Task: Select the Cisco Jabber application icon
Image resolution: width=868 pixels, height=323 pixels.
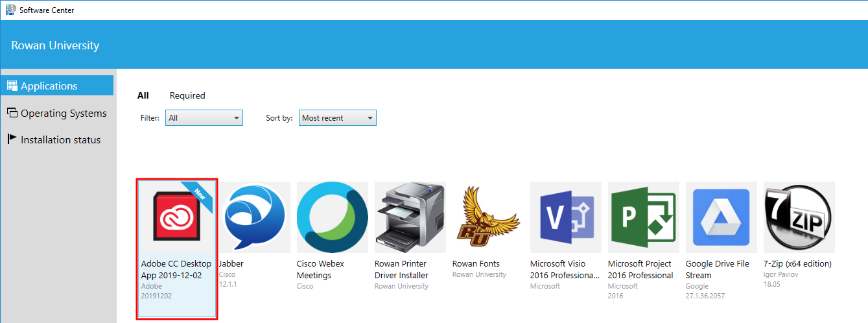Action: click(x=254, y=217)
